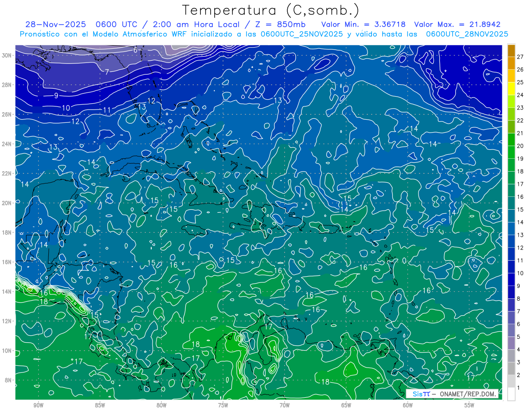Click the '11' isotherm label on the map
Image resolution: width=532 pixels, height=411 pixels.
click(107, 110)
